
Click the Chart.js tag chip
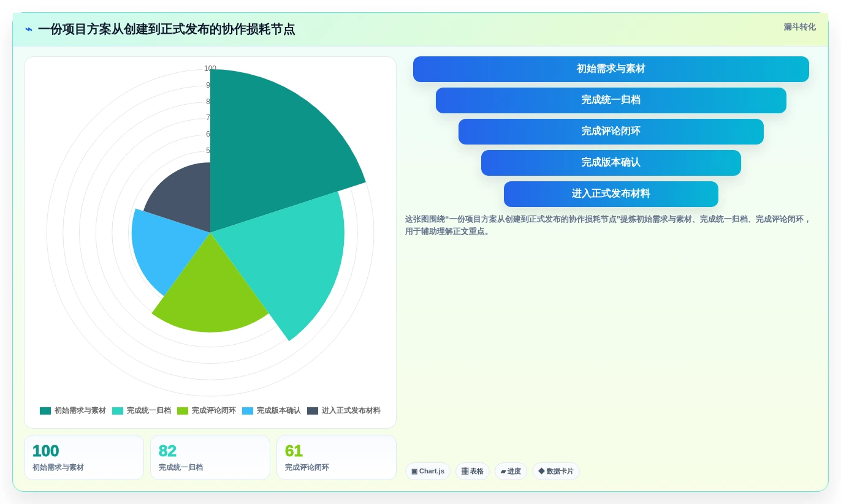click(x=428, y=472)
